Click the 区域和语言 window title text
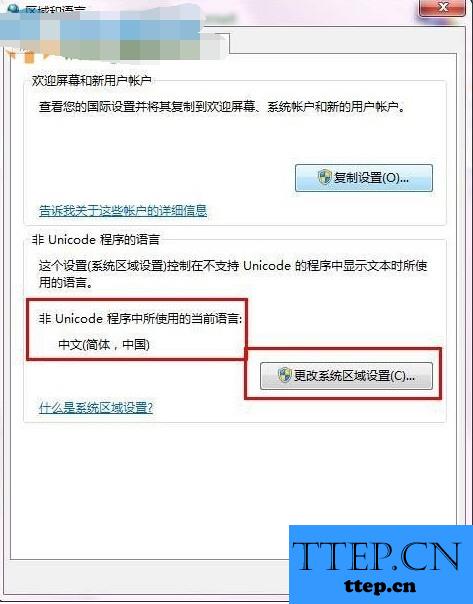Image resolution: width=473 pixels, height=604 pixels. [x=55, y=9]
